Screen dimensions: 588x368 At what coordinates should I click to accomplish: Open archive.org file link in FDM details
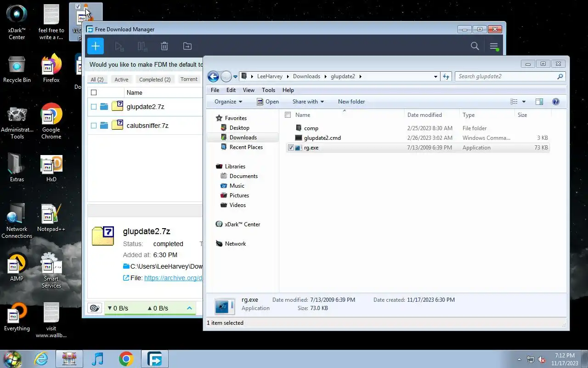[173, 278]
